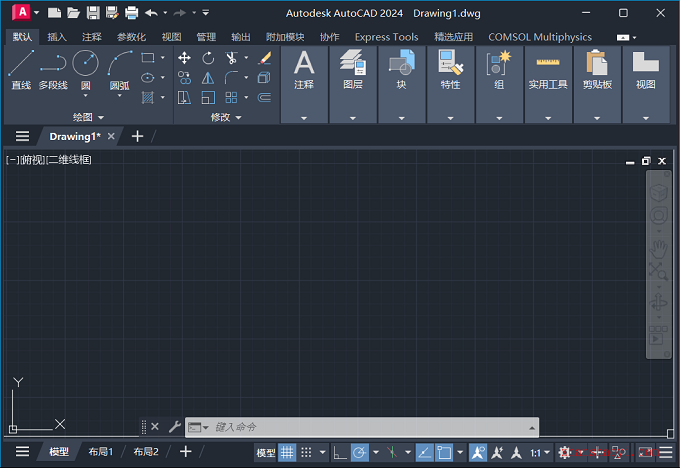Toggle ortho mode in status bar

(340, 452)
